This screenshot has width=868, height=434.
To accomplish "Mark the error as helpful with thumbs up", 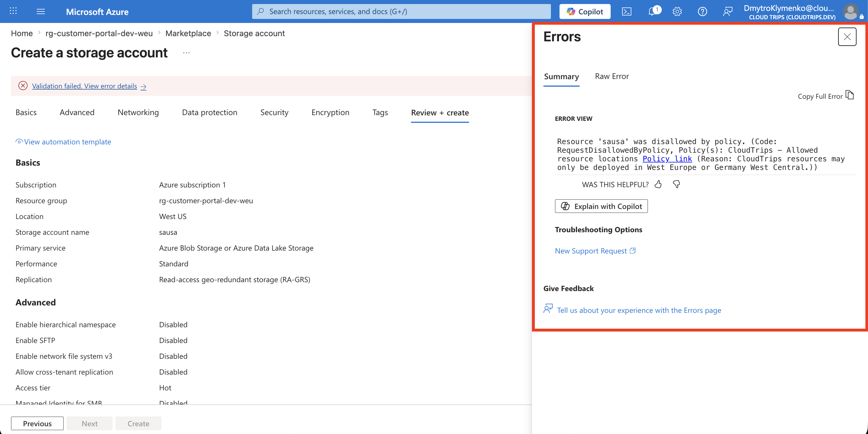I will [x=658, y=184].
